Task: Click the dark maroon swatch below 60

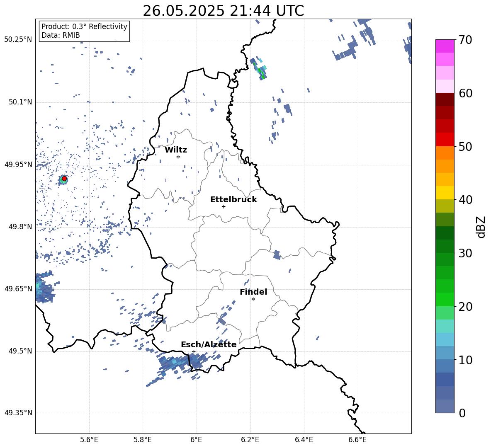Action: [x=445, y=99]
